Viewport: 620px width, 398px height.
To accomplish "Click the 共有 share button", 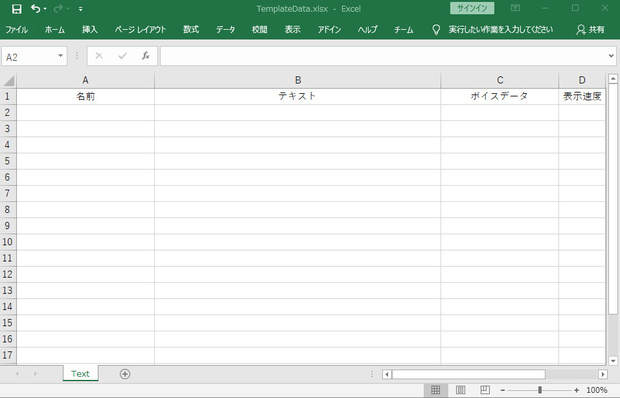I will (591, 30).
